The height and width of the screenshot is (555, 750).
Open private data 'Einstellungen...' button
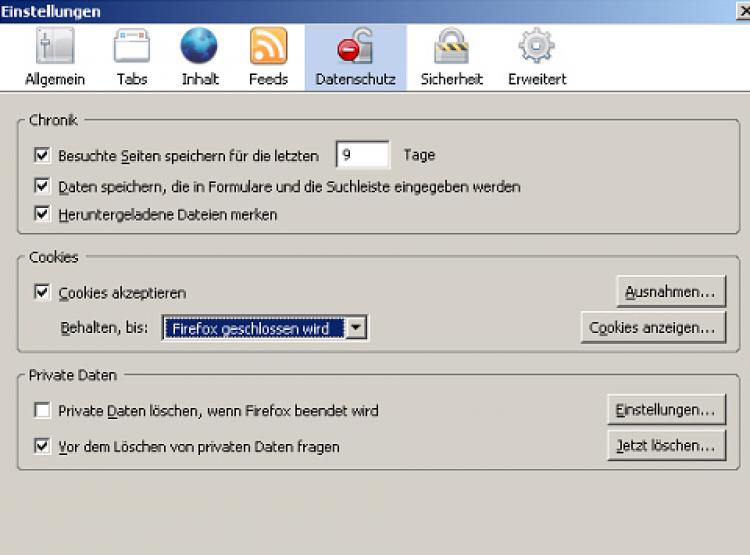665,410
